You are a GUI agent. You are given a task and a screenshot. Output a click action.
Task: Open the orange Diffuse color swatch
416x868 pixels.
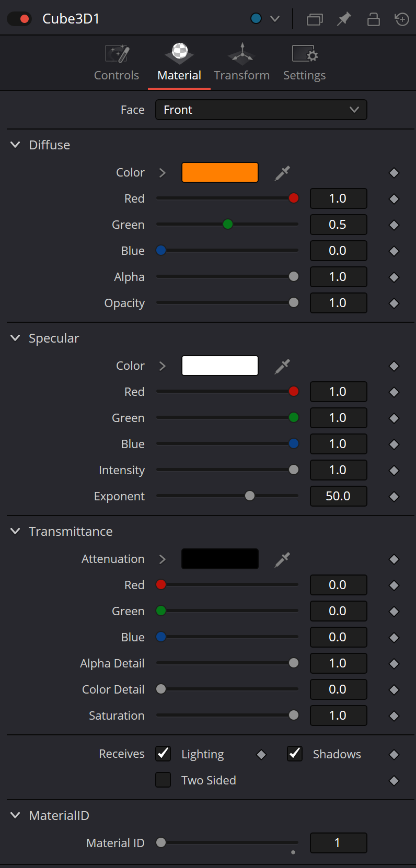(x=220, y=172)
